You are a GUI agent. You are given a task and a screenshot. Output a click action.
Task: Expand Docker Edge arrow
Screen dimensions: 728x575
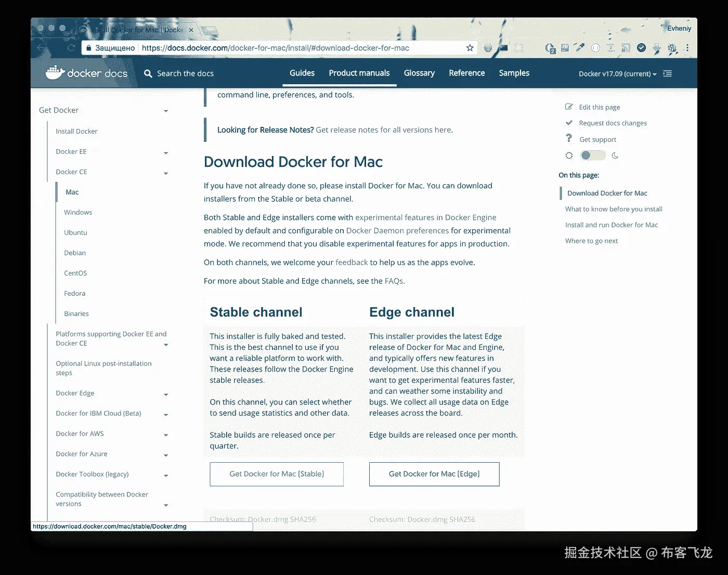tap(166, 395)
